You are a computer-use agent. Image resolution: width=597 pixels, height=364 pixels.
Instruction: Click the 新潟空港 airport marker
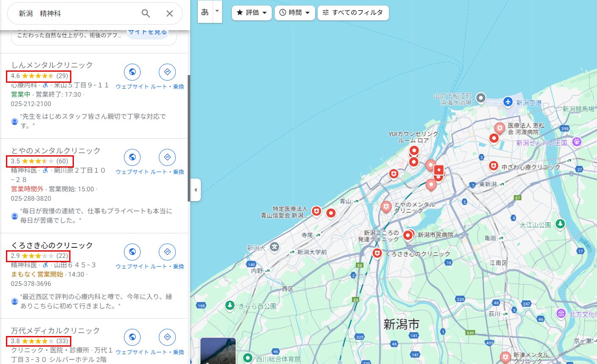coord(508,102)
